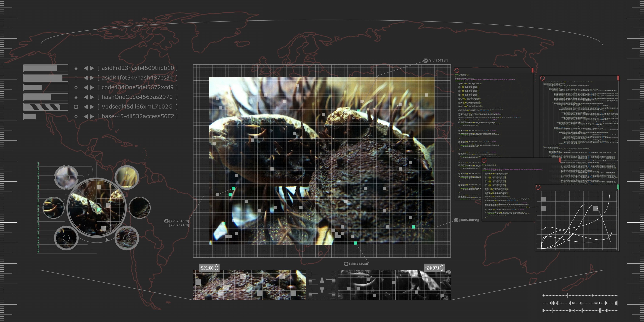
Task: Decrease the +20:871 value with down arrow
Action: click(x=442, y=270)
